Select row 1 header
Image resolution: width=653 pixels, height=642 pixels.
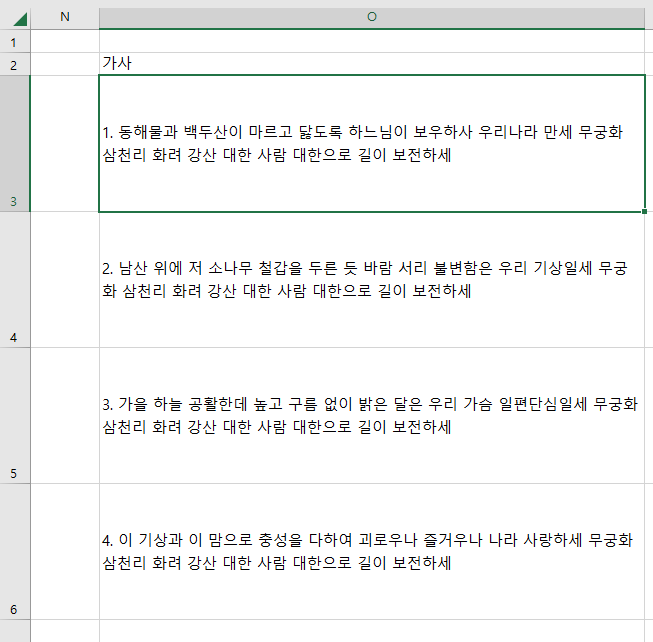tap(15, 41)
